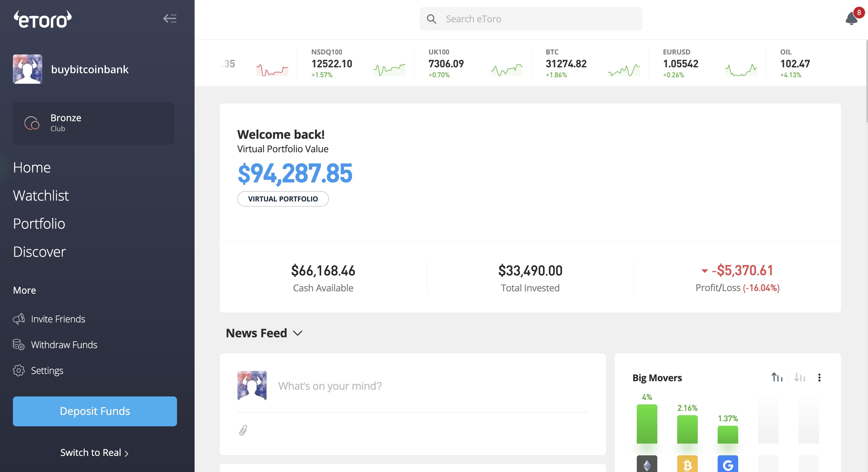
Task: Click the Switch to Real chevron
Action: coord(126,453)
